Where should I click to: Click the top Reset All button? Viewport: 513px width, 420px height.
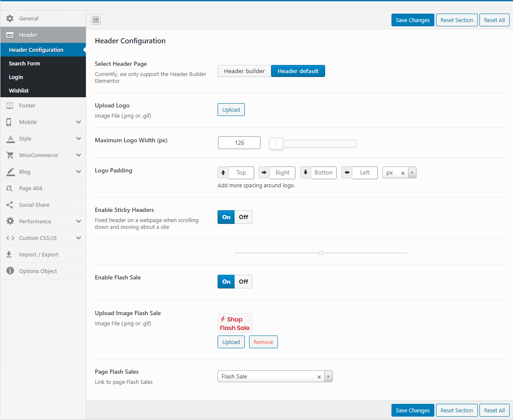494,20
